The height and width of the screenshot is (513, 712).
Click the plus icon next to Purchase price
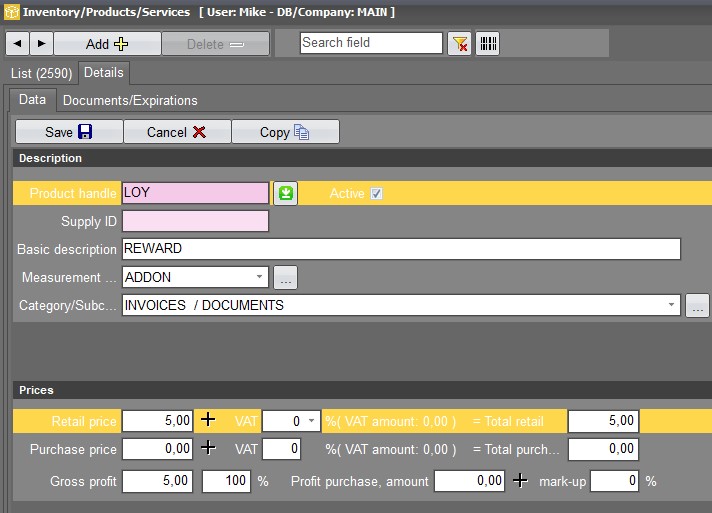pyautogui.click(x=208, y=448)
